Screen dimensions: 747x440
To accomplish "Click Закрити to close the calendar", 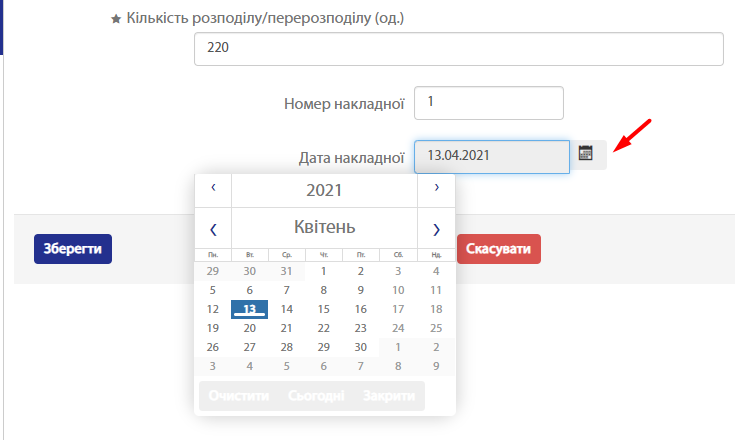I will pyautogui.click(x=389, y=396).
